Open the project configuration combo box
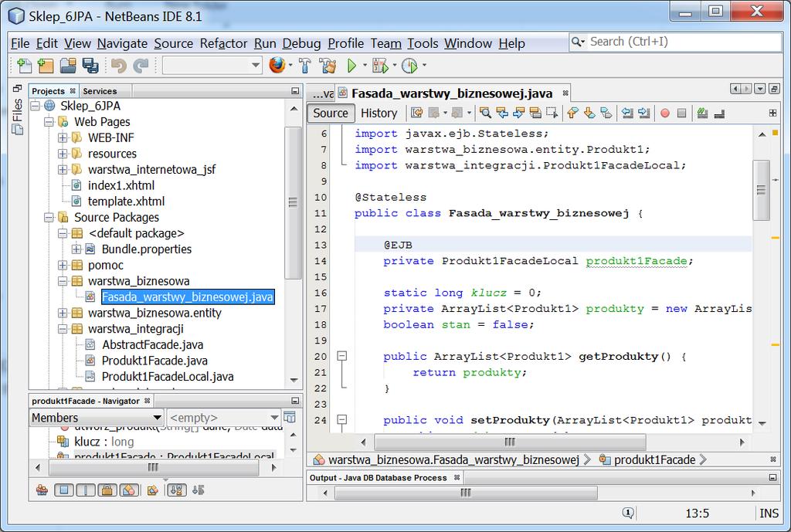791x532 pixels. 212,65
